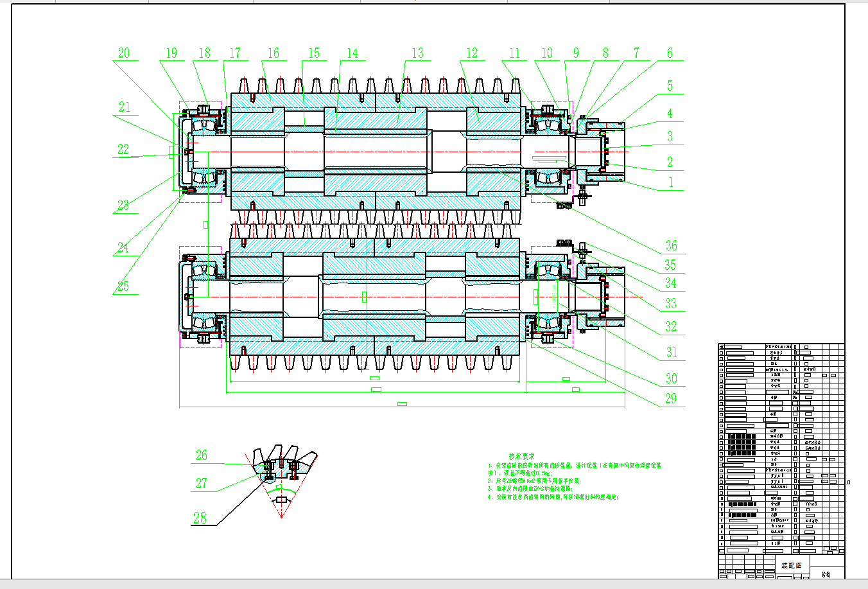The image size is (868, 589).
Task: Click part callout number 6
Action: tap(670, 53)
